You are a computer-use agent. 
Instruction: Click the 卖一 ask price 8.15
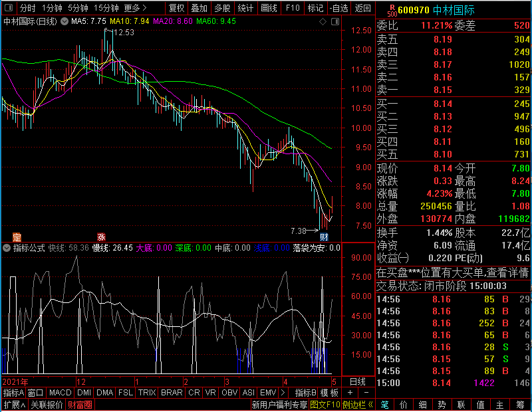pos(443,90)
